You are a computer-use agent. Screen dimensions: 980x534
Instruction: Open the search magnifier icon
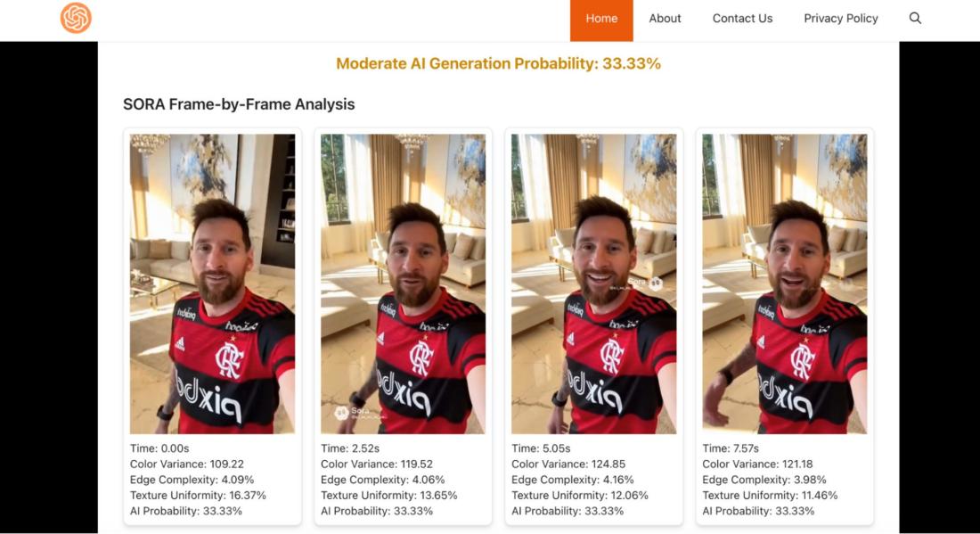[915, 18]
